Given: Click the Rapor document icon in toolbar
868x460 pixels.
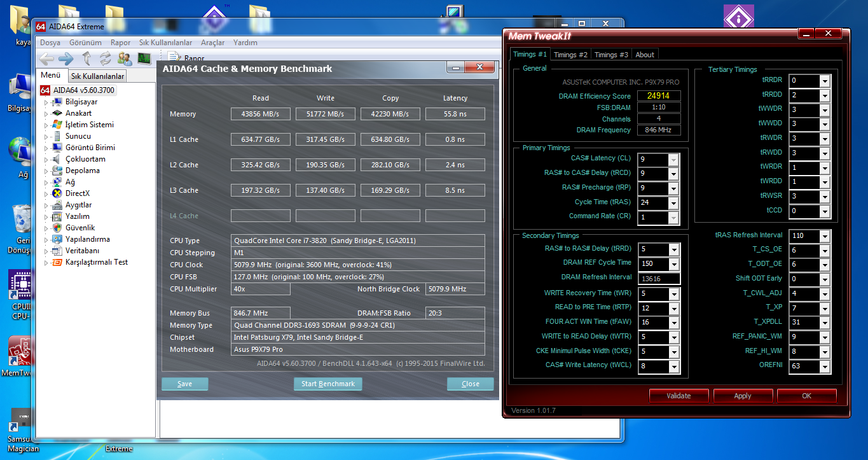Looking at the screenshot, I should [173, 59].
